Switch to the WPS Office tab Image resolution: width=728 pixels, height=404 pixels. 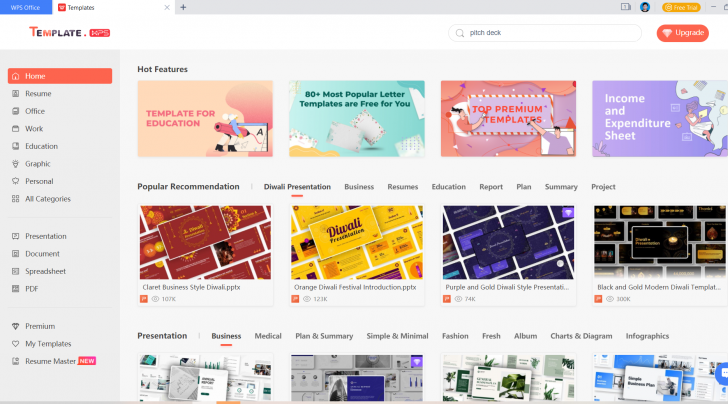(26, 7)
